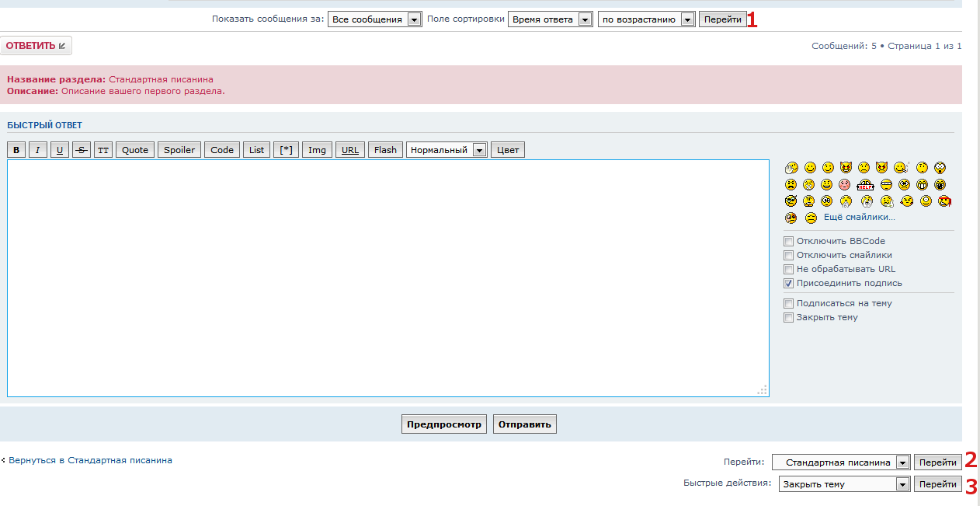Screen dimensions: 980x506
Task: Expand the font size Нормальный dropdown
Action: [x=447, y=150]
